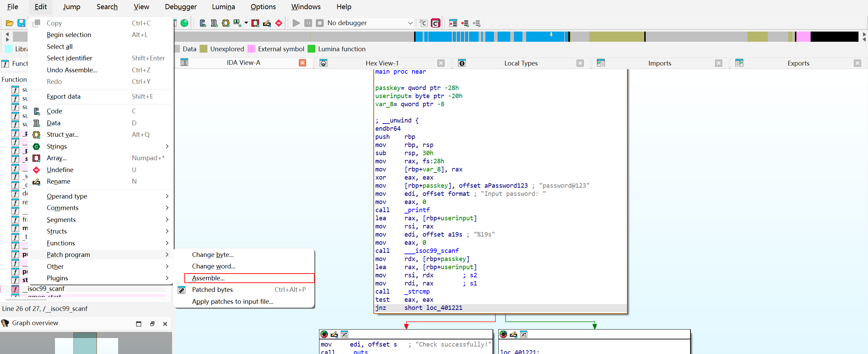868x354 pixels.
Task: Click the save database floppy icon
Action: pyautogui.click(x=21, y=23)
